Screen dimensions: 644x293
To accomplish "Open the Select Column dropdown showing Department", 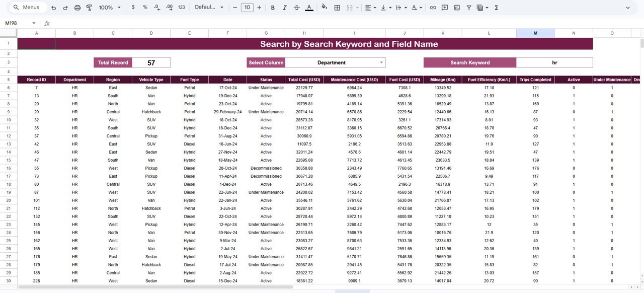I will (336, 62).
